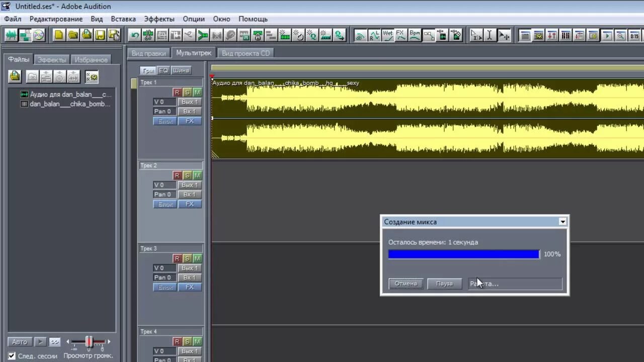Toggle the L/R pan envelopes icon
This screenshot has width=644, height=362.
point(374,35)
